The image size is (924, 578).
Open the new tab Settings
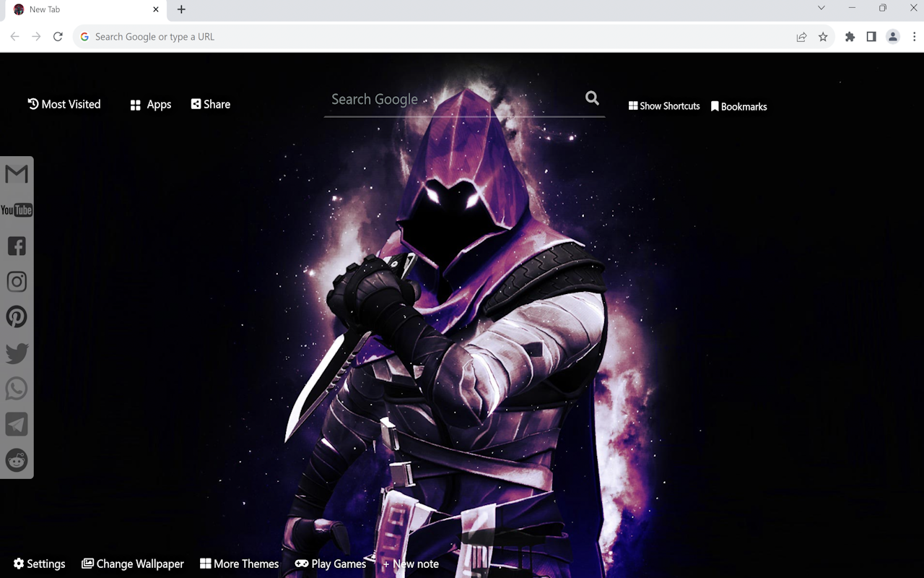40,564
